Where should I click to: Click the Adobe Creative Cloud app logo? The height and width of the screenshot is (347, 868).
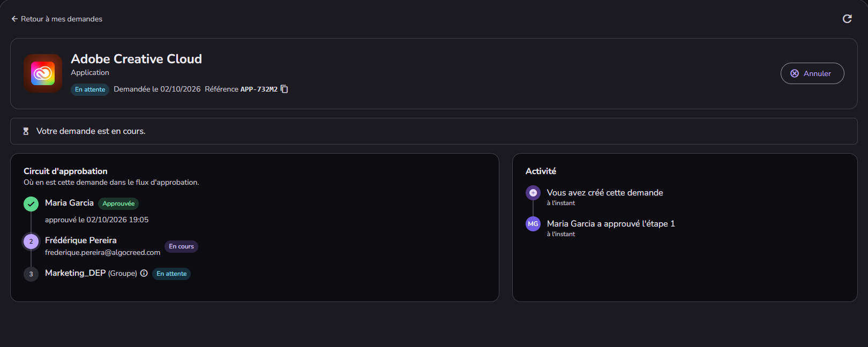pyautogui.click(x=43, y=73)
